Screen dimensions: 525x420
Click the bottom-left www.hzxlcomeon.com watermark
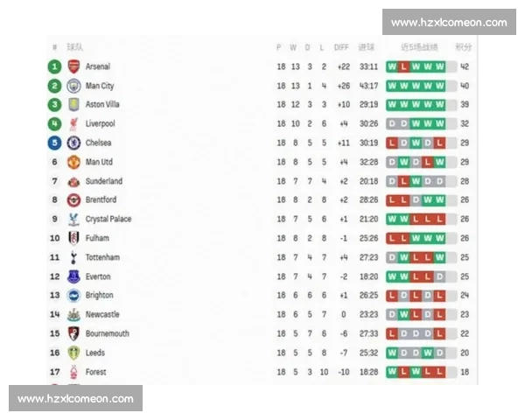coord(75,398)
